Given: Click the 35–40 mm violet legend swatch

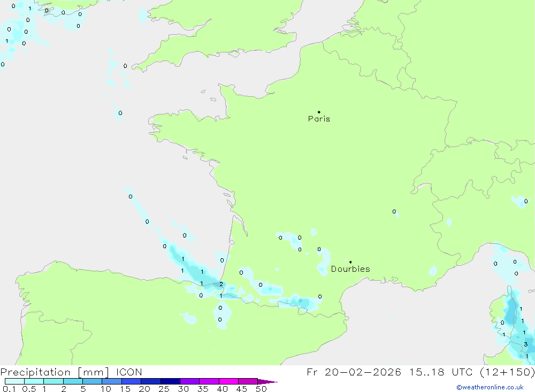Looking at the screenshot, I should pos(209,381).
